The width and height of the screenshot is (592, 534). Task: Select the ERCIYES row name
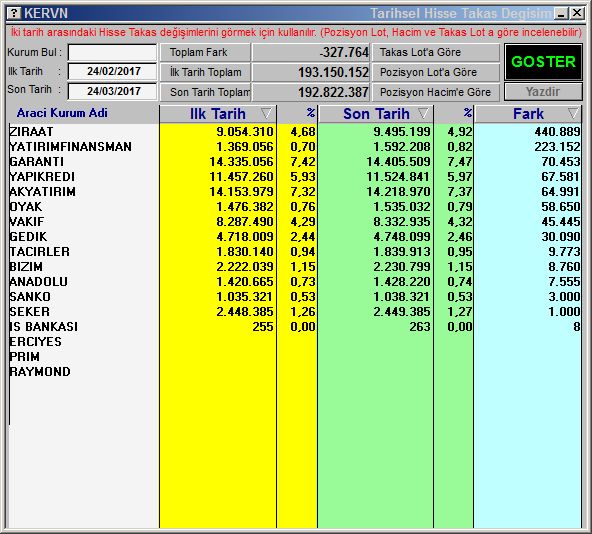35,342
